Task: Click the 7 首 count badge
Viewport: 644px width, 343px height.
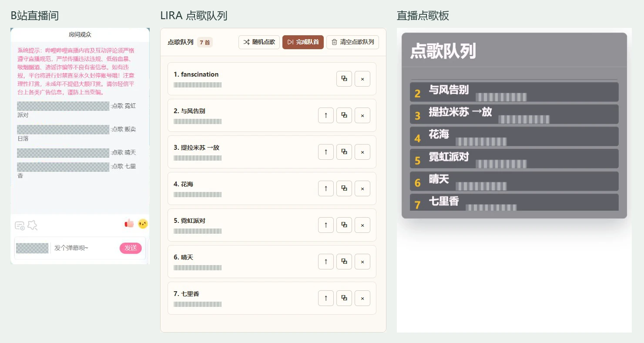Action: [205, 42]
